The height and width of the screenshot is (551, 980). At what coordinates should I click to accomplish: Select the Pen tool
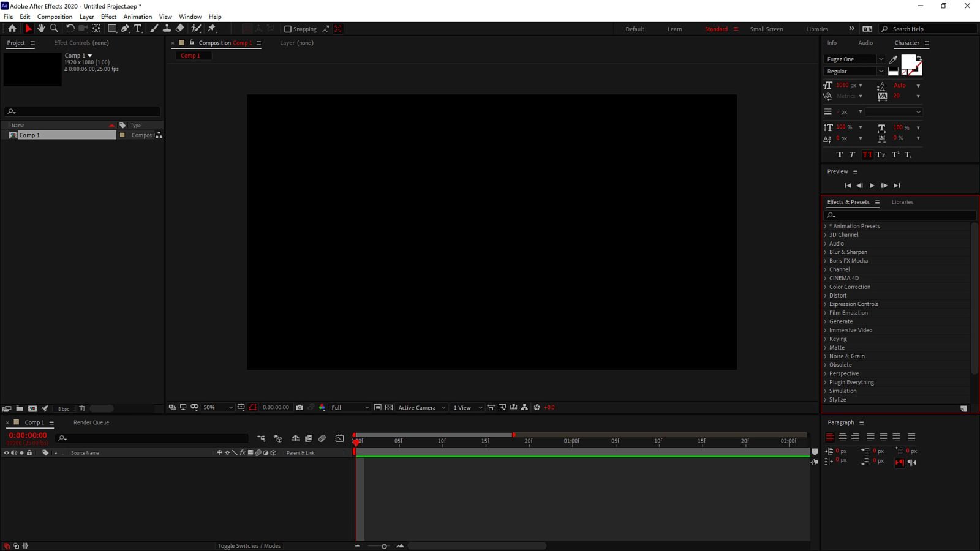pos(126,29)
